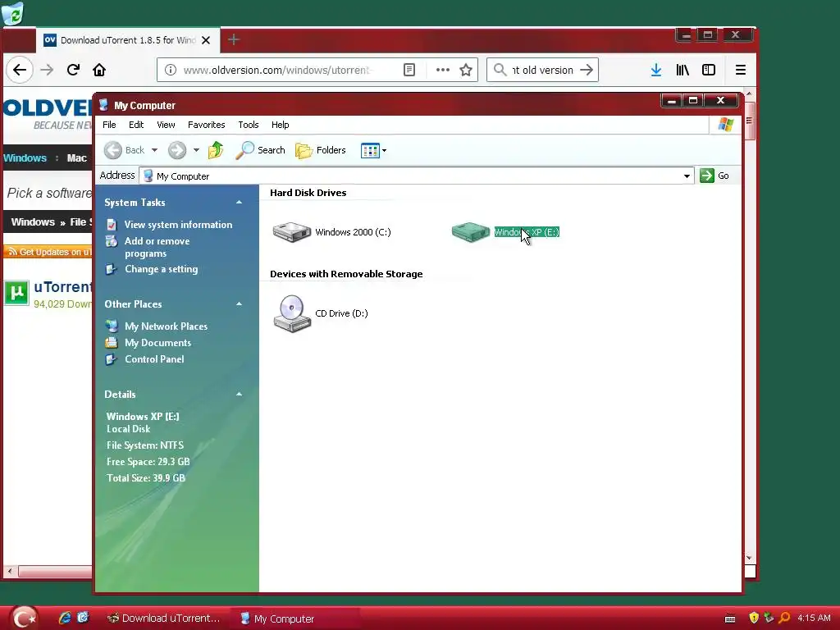840x630 pixels.
Task: Click the Windows 2000 (C:) label
Action: tap(353, 232)
